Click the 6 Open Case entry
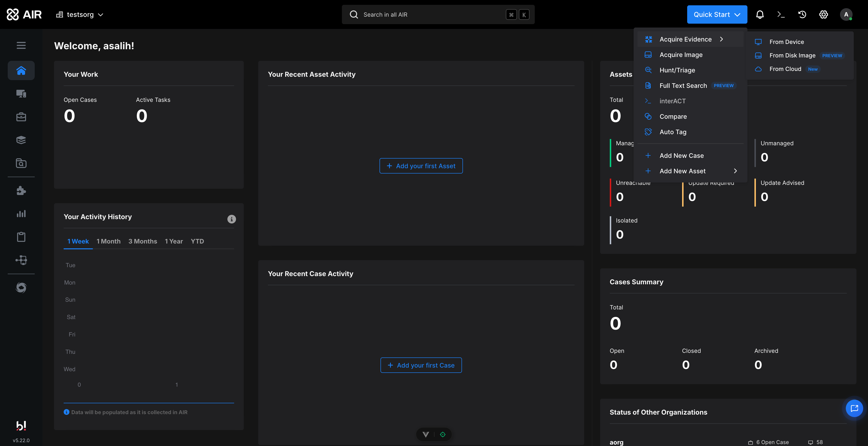Screen dimensions: 868x446 [769, 442]
